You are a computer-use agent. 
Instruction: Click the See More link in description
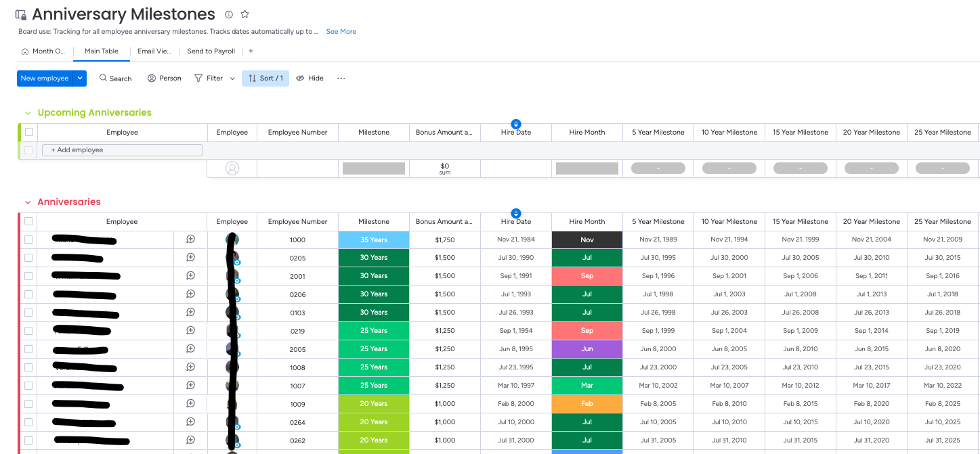pos(341,32)
